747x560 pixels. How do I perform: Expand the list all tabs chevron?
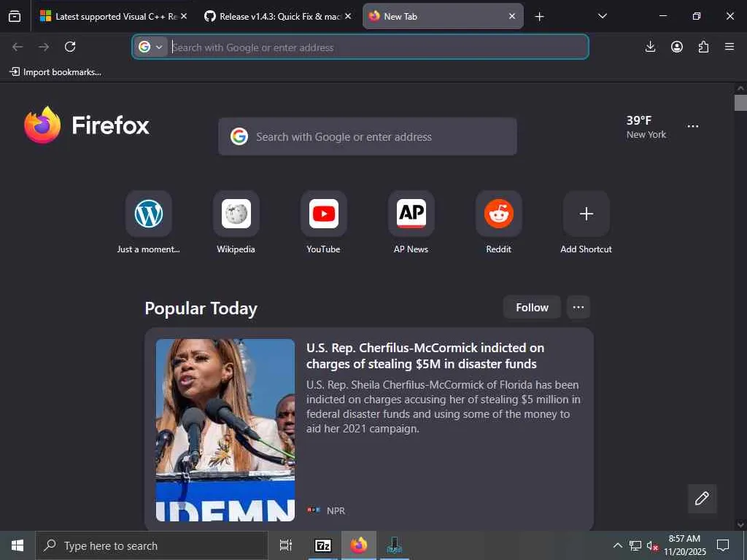click(602, 16)
